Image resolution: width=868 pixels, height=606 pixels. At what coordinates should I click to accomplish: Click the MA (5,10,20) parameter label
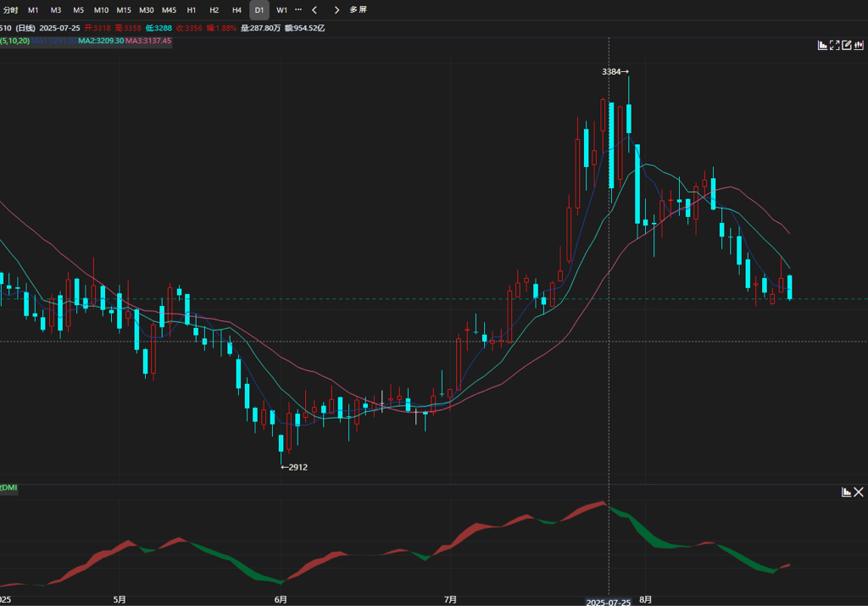pyautogui.click(x=14, y=41)
